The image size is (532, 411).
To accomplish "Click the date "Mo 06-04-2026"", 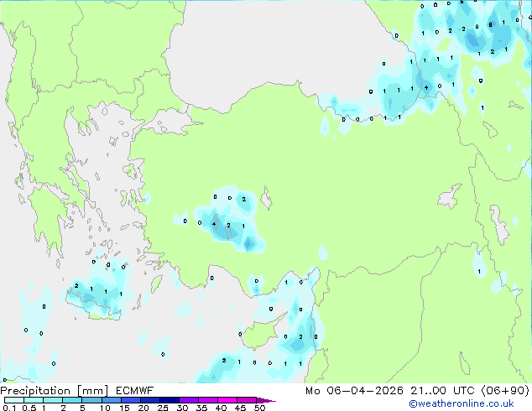I will point(354,391).
